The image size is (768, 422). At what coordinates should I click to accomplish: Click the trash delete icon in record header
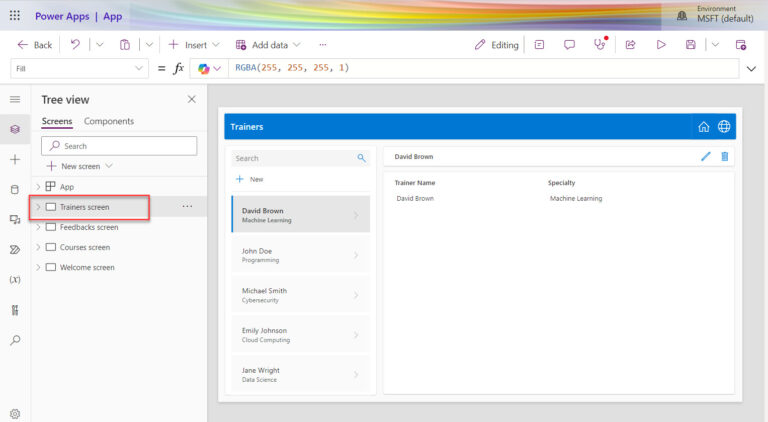click(x=724, y=157)
